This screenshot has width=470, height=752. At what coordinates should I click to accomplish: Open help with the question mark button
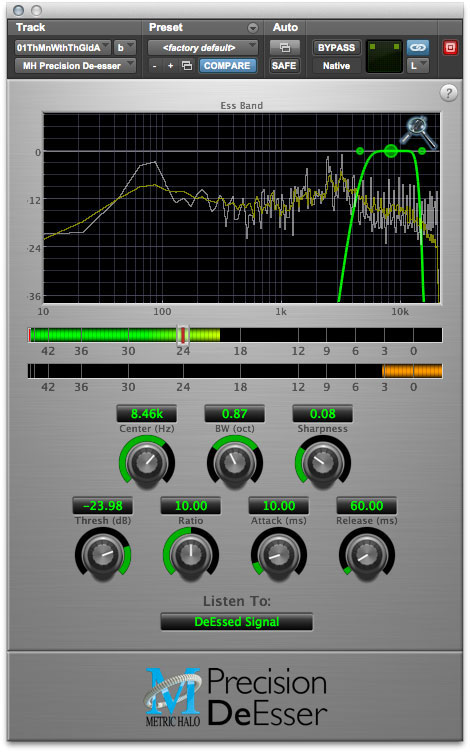coord(448,93)
